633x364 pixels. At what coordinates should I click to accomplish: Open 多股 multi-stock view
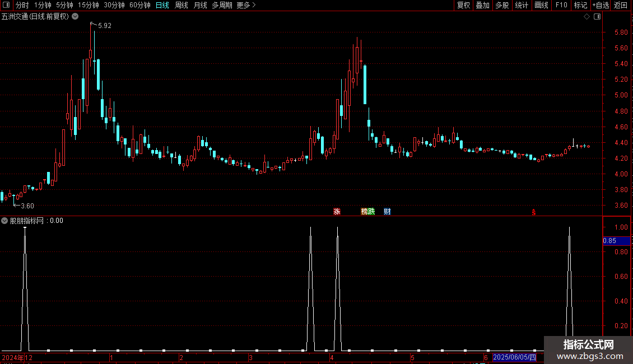502,5
